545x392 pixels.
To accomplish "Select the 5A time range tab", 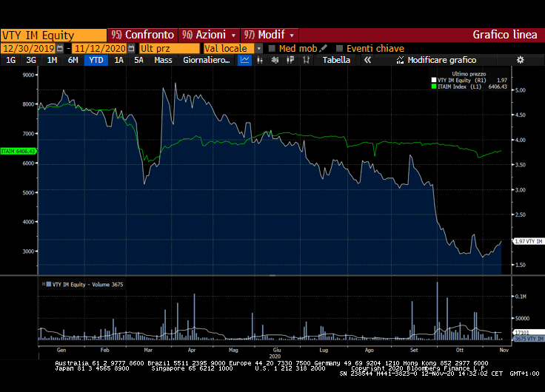I will pos(138,60).
